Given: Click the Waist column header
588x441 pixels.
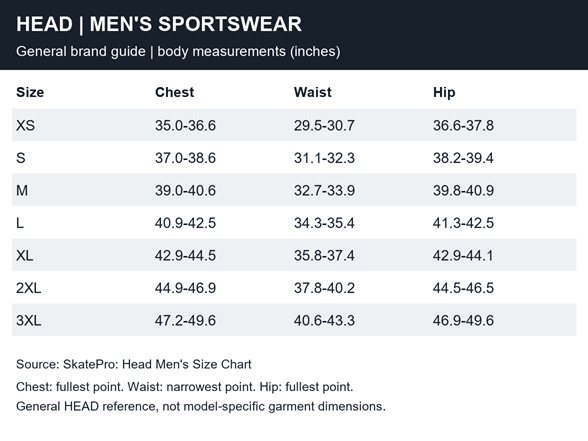Looking at the screenshot, I should (x=313, y=92).
